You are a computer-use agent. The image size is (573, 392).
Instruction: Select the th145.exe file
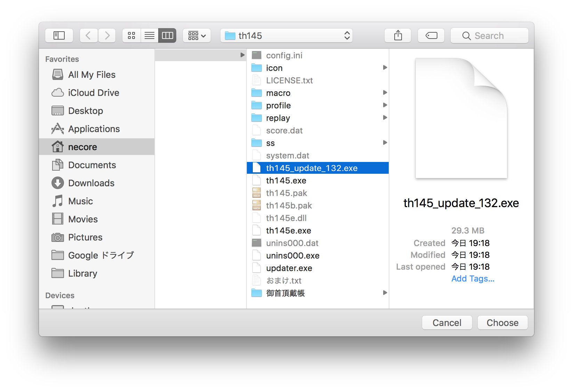[286, 181]
